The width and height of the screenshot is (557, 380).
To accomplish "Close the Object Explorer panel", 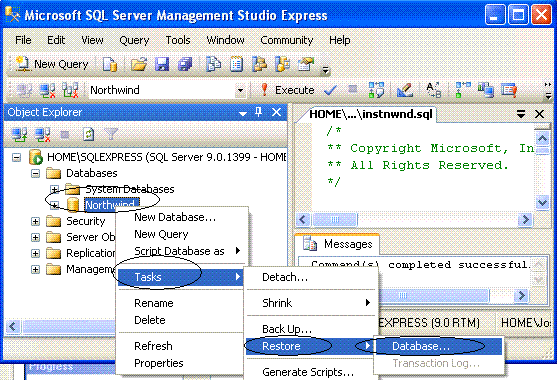I will click(x=276, y=113).
